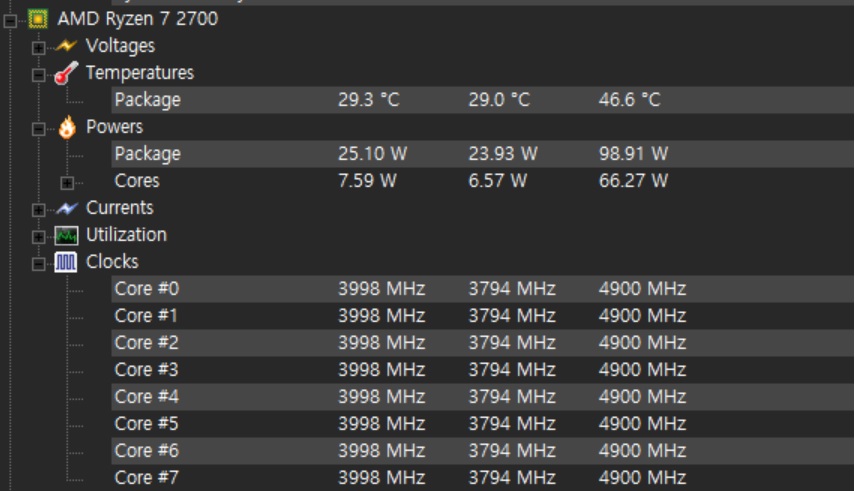Click the 7.59 W cores power value

click(x=368, y=181)
